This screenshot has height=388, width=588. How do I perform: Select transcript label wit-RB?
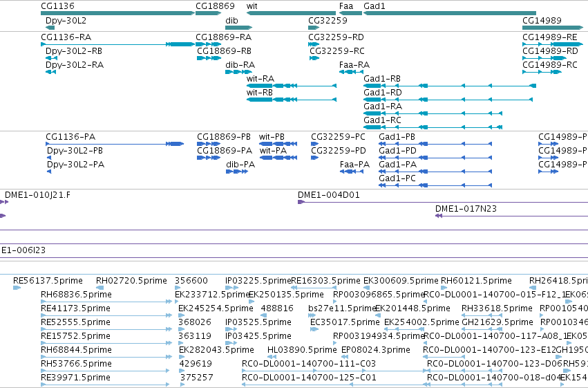click(260, 93)
